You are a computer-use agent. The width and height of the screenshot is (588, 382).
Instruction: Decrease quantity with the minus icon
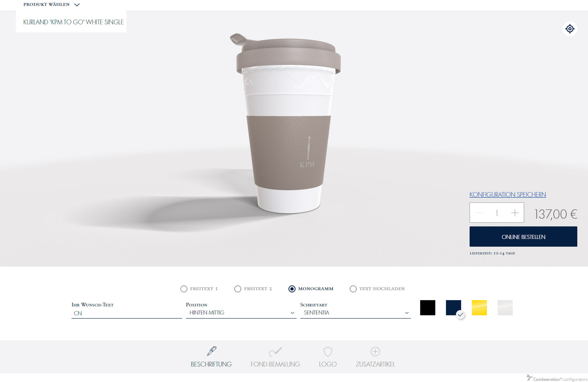point(479,213)
